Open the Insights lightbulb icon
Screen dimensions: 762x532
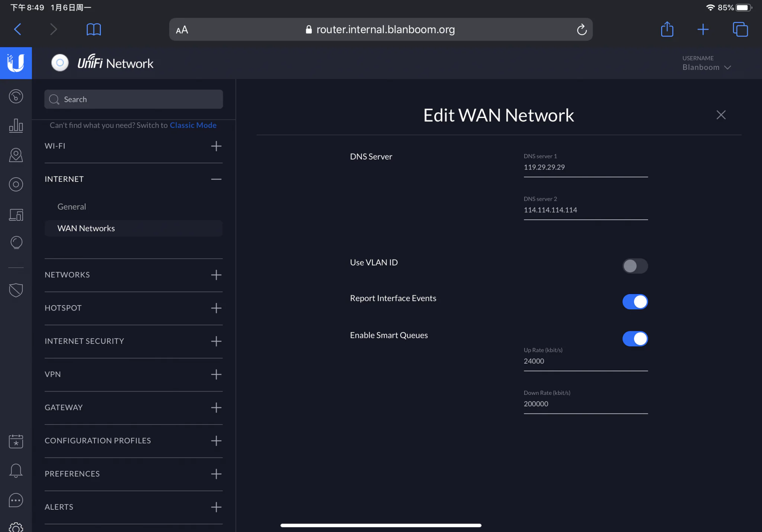tap(16, 242)
